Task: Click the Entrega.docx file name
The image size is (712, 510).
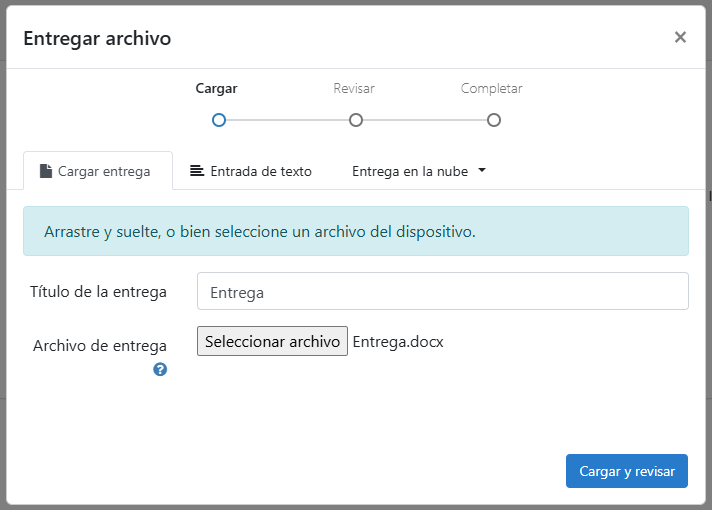Action: click(x=398, y=342)
